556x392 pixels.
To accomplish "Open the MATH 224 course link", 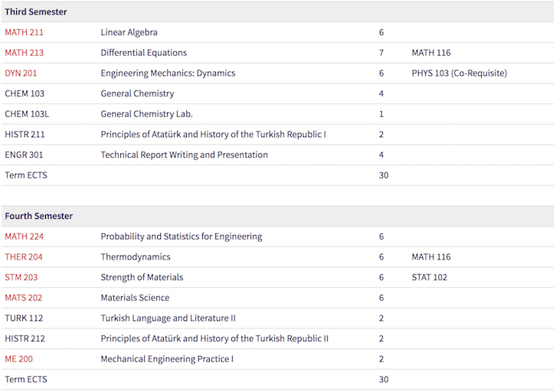I will tap(24, 237).
